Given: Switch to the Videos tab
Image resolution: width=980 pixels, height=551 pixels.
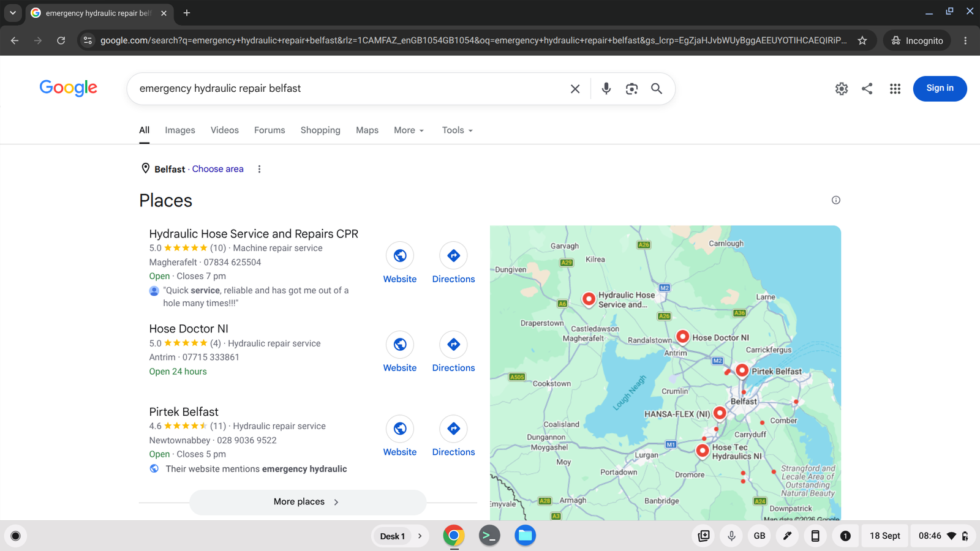Looking at the screenshot, I should coord(225,130).
